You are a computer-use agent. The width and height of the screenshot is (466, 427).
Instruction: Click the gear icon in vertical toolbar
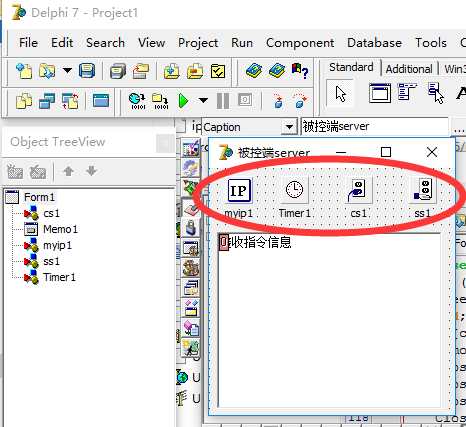tap(191, 168)
